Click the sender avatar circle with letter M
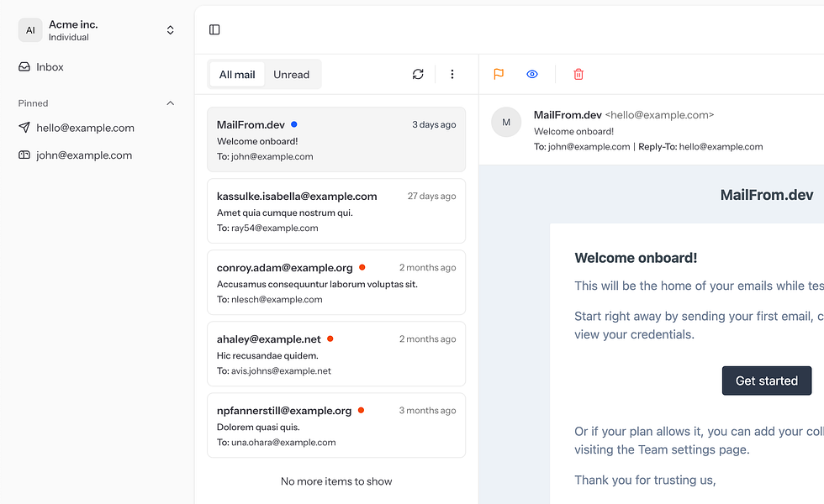Viewport: 824px width, 504px height. [x=506, y=122]
